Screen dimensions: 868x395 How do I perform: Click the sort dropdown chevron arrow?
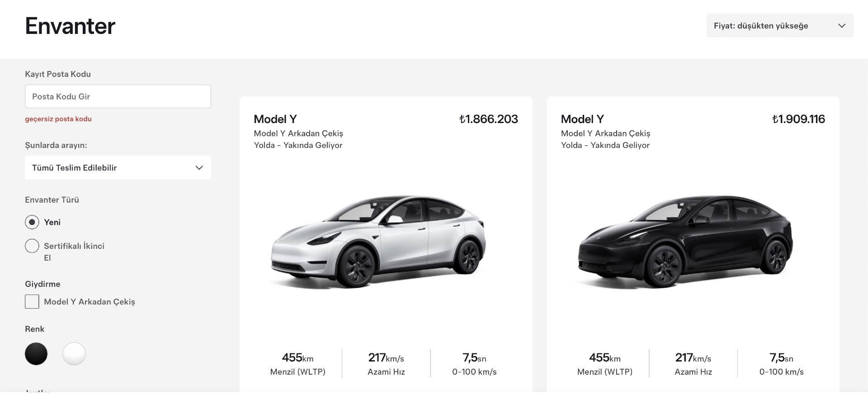(x=841, y=26)
